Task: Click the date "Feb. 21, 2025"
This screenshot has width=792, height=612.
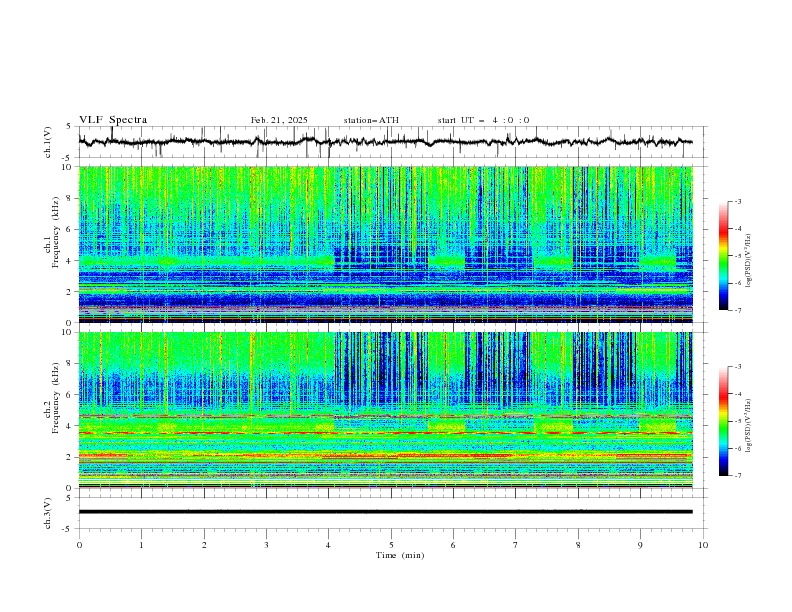Action: pos(279,120)
